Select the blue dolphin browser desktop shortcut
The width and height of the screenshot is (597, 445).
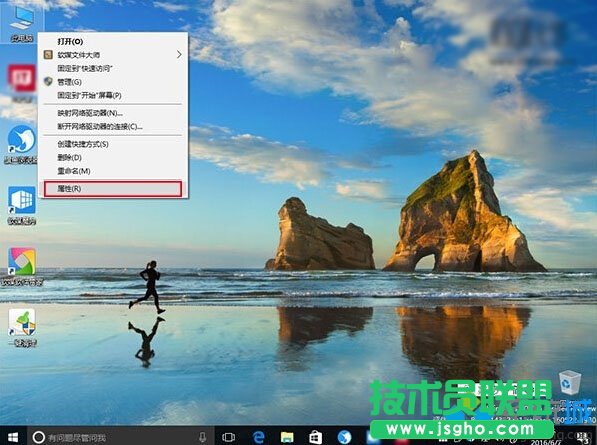[22, 144]
